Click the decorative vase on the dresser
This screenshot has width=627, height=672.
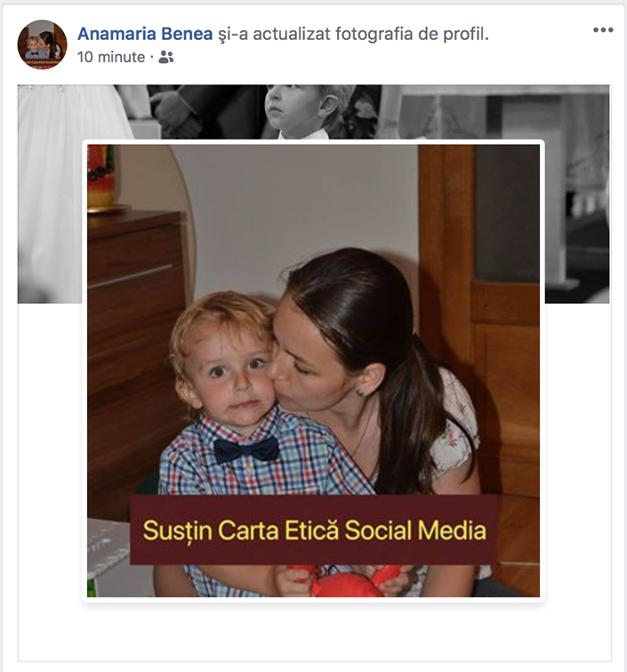102,178
